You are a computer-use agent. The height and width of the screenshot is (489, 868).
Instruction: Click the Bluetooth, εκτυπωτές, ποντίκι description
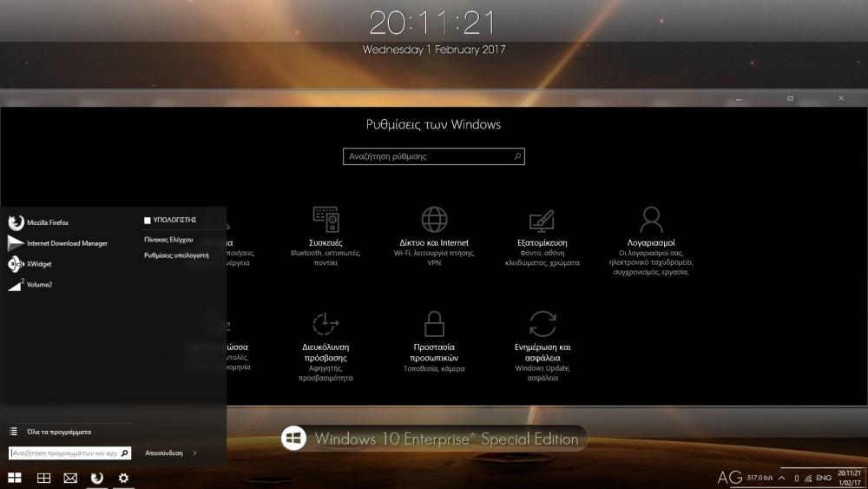pos(325,257)
